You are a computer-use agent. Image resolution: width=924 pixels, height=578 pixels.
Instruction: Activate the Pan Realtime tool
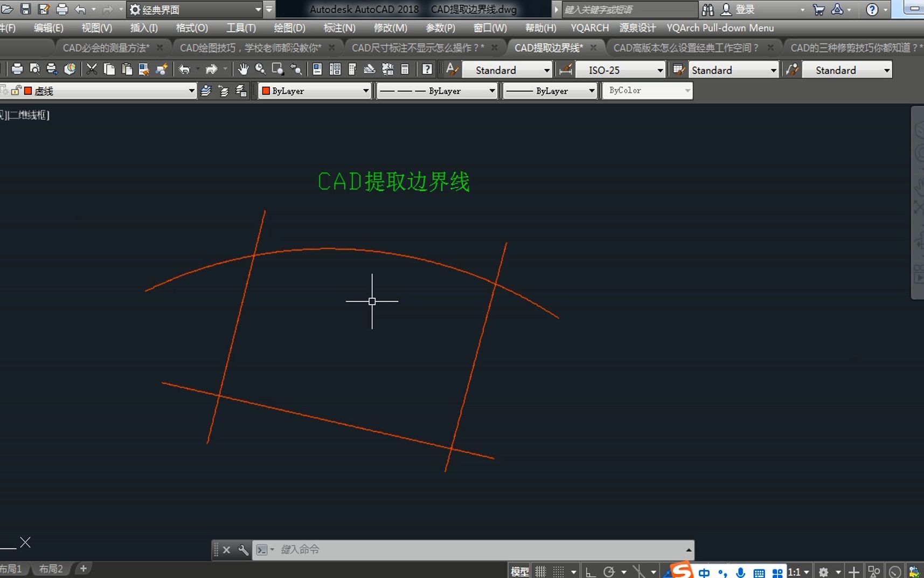click(244, 69)
